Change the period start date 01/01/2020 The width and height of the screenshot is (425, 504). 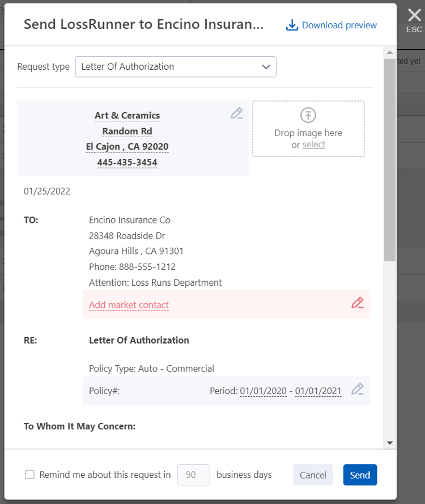click(x=263, y=391)
